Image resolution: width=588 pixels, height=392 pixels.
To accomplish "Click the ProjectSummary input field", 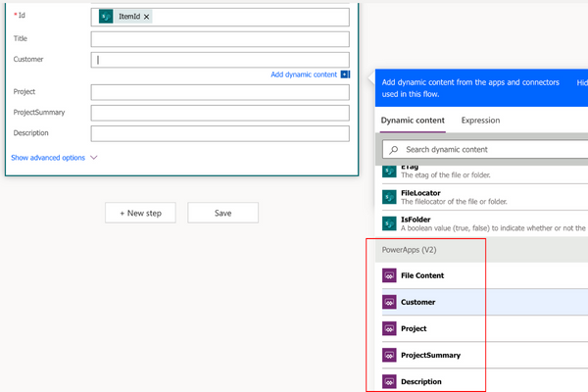I will pyautogui.click(x=220, y=113).
